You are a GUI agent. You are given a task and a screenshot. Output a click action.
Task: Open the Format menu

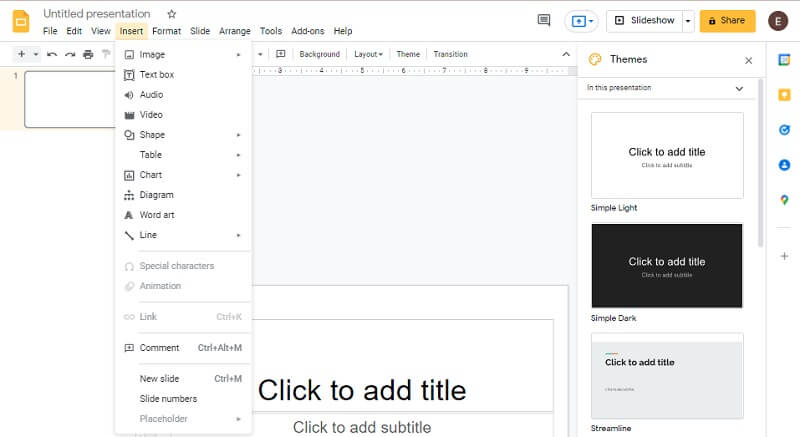166,31
